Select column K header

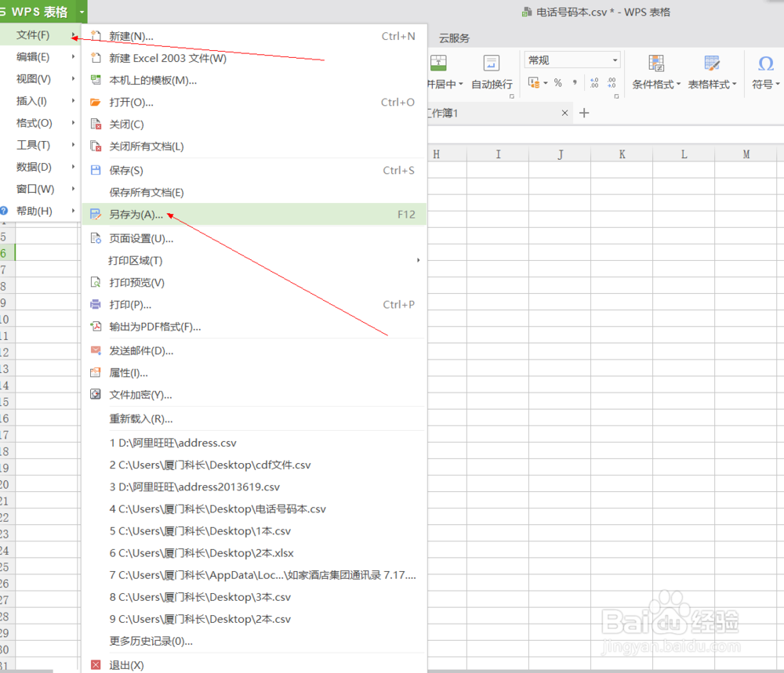622,154
